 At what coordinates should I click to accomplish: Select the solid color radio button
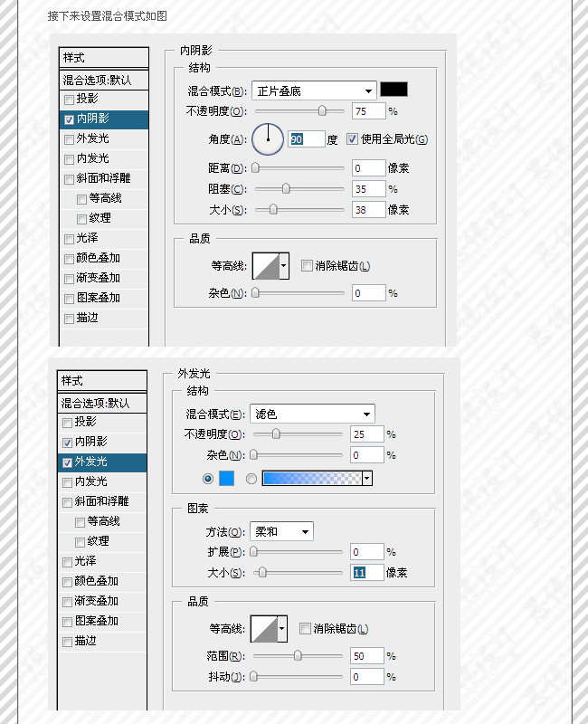[x=208, y=479]
